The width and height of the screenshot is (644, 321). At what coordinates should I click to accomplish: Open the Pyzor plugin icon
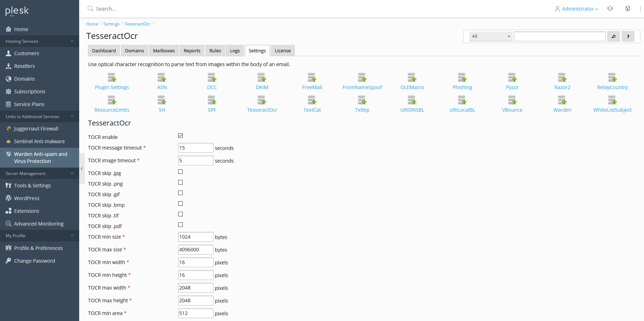(512, 77)
